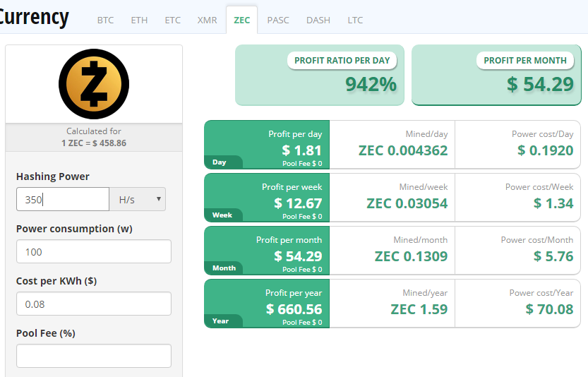
Task: Select the ETH currency tab
Action: point(139,20)
